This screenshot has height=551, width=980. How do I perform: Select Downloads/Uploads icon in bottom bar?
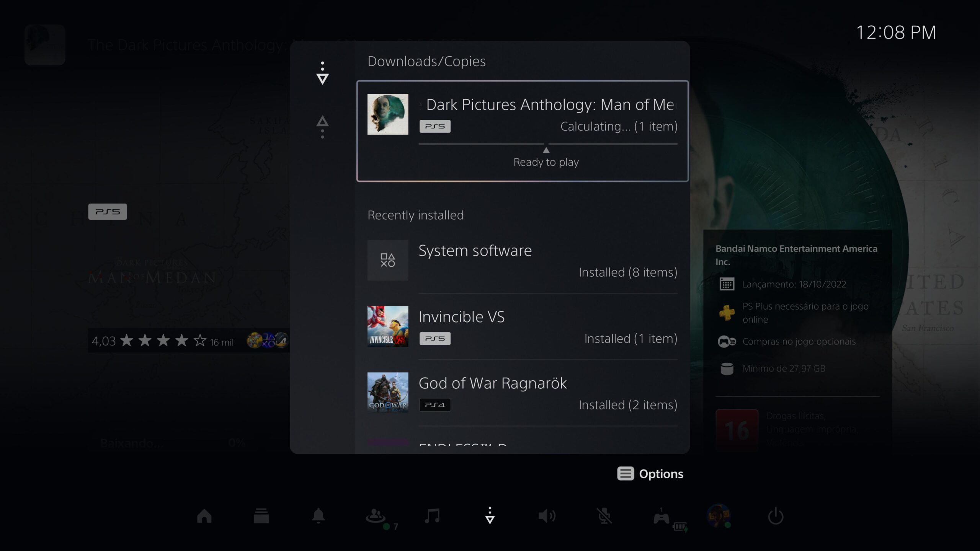(490, 515)
